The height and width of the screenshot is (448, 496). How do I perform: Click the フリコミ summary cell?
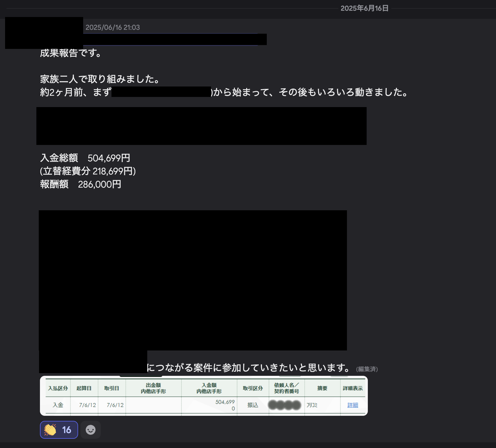[312, 405]
